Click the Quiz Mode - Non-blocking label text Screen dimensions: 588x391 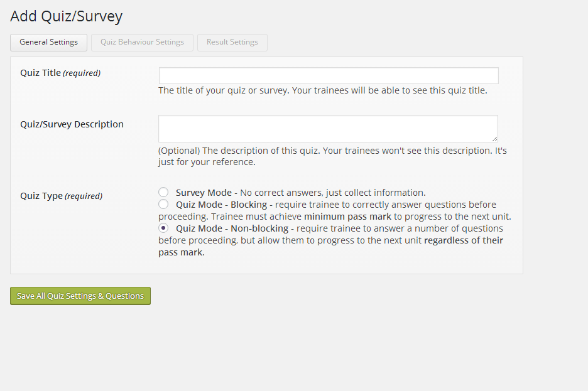pyautogui.click(x=232, y=228)
